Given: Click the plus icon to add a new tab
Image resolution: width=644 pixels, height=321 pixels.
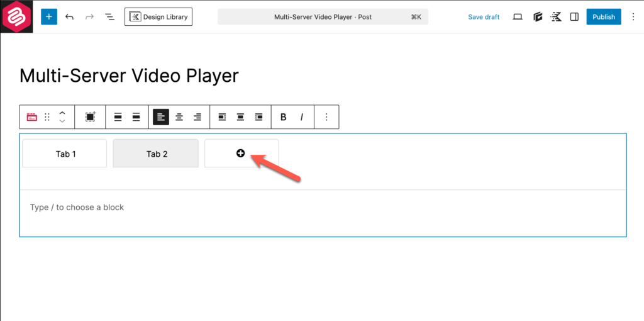Looking at the screenshot, I should [x=241, y=154].
